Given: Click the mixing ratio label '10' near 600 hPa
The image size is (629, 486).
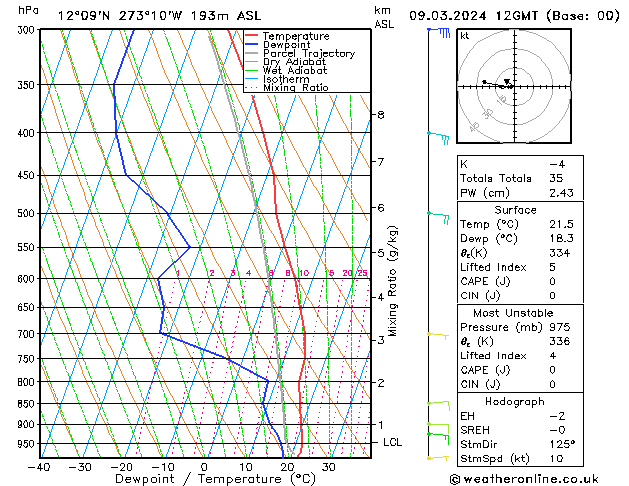Looking at the screenshot, I should (304, 273).
